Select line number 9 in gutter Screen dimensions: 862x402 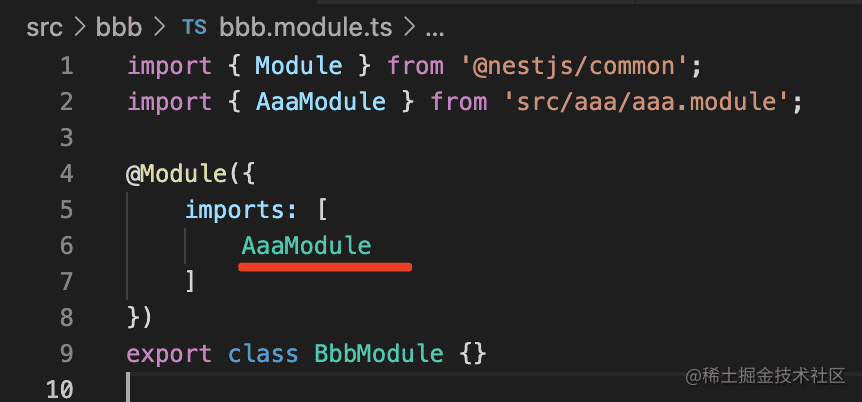(66, 353)
